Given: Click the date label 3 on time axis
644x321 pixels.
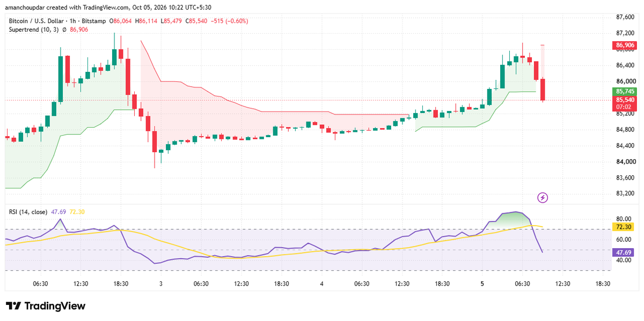Looking at the screenshot, I should pos(160,284).
